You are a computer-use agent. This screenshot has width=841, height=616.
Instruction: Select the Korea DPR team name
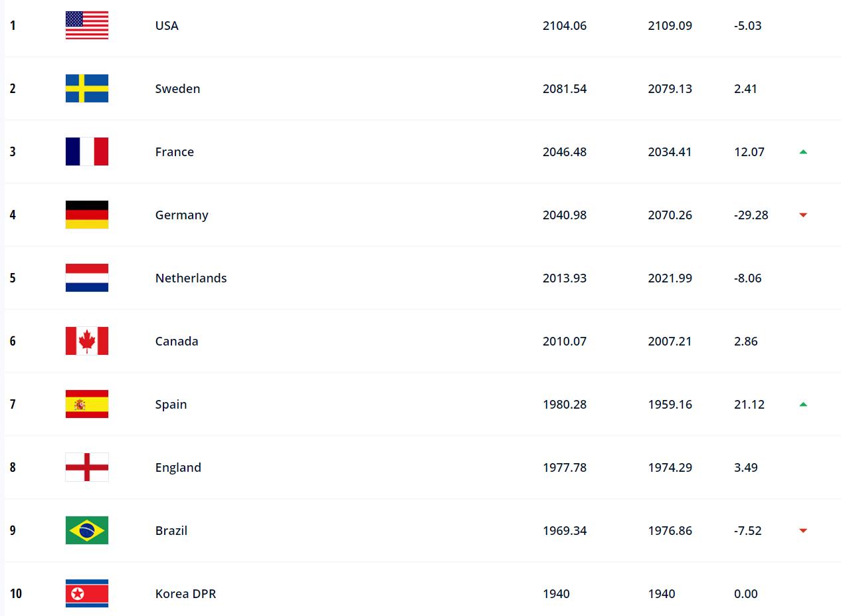click(185, 593)
